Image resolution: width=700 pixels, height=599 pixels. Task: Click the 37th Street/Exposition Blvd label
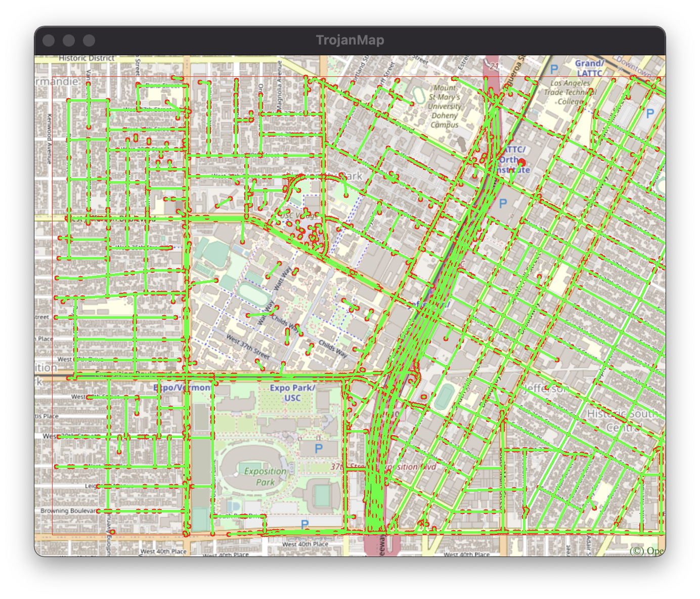coord(383,466)
